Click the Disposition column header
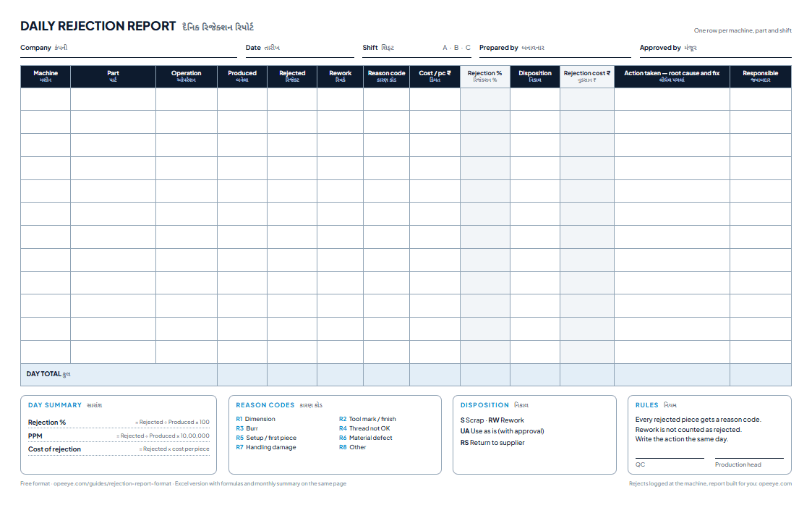This screenshot has height=505, width=812. coord(535,77)
